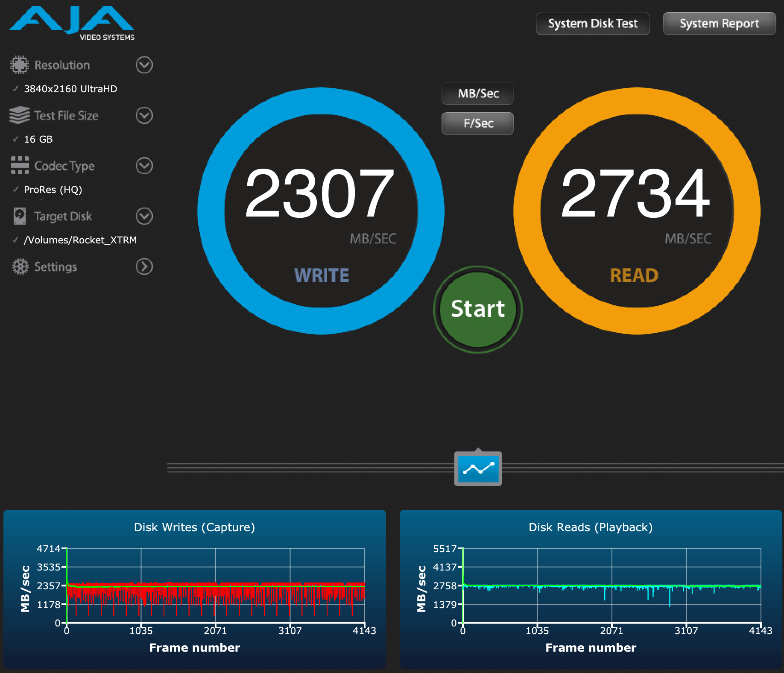
Task: Expand the Resolution dropdown chevron
Action: click(144, 65)
